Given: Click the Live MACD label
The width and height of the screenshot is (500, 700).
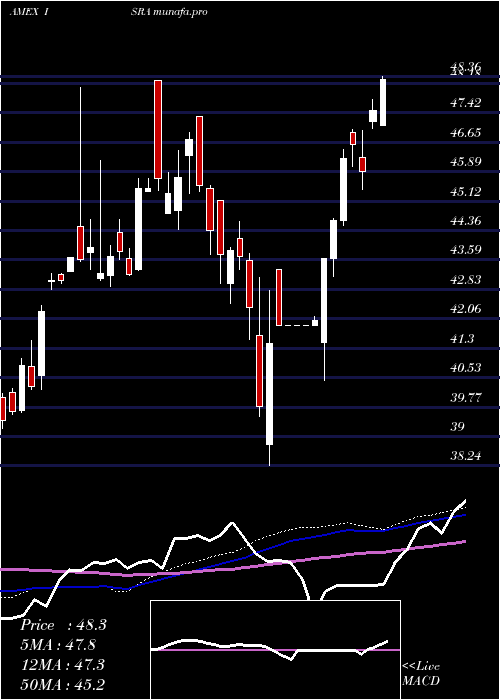Looking at the screenshot, I should 421,673.
